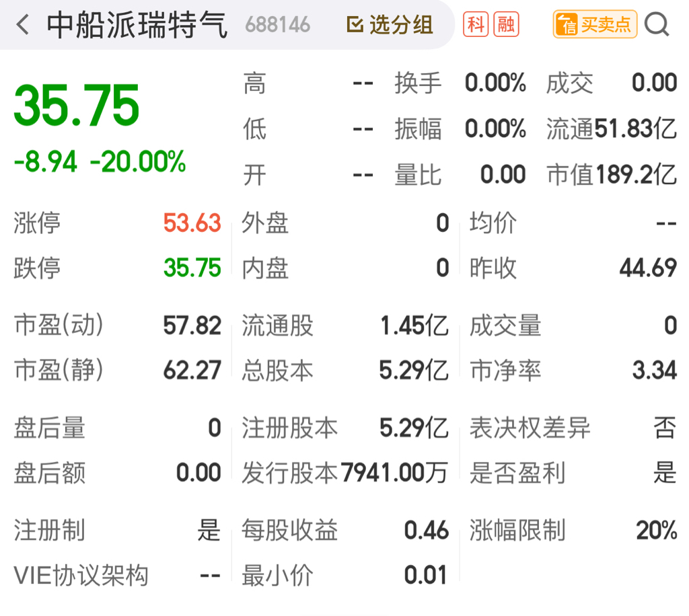Viewport: 689px width, 616px height.
Task: Tap the 盘后量 label
Action: 49,428
